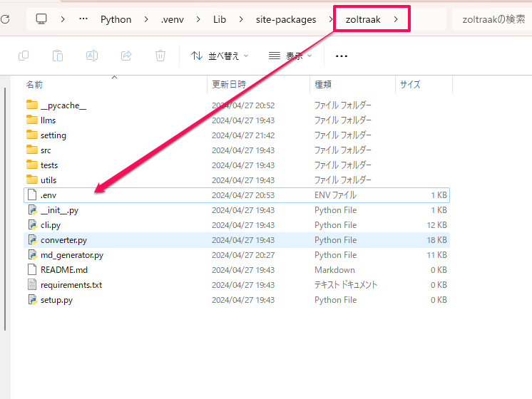Click the README.md file name

click(64, 270)
